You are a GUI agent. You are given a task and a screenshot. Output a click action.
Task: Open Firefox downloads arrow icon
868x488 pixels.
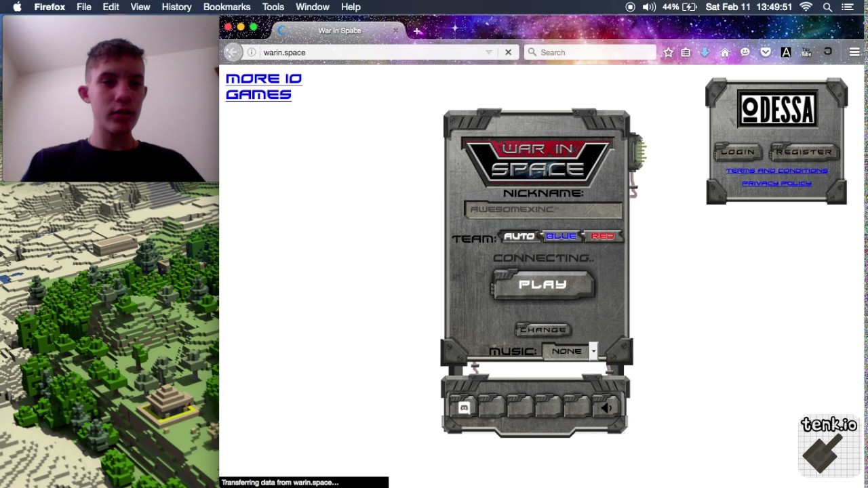tap(705, 52)
